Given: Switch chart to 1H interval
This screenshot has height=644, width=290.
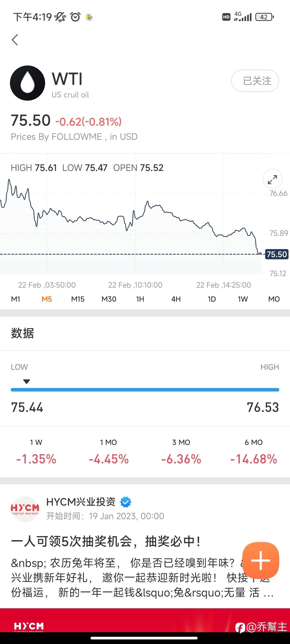Looking at the screenshot, I should [x=140, y=299].
